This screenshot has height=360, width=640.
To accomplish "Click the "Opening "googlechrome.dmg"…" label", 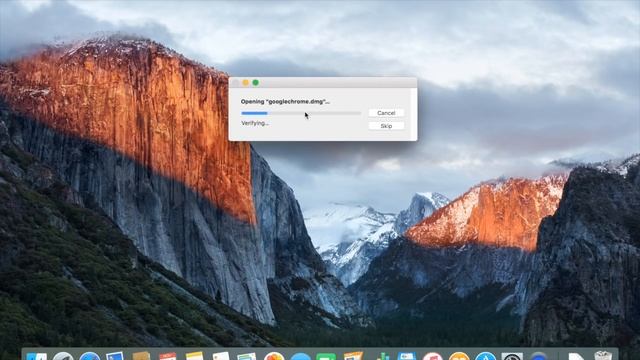I will point(285,102).
